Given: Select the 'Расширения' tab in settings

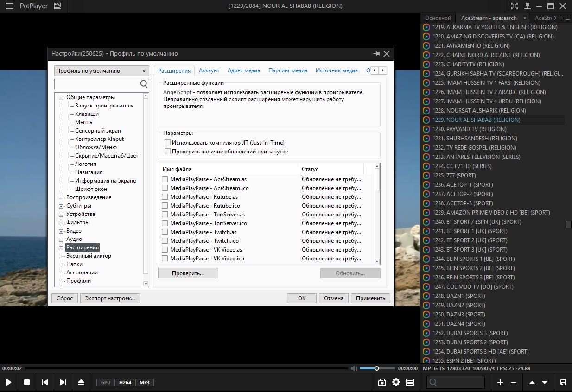Looking at the screenshot, I should (x=174, y=71).
